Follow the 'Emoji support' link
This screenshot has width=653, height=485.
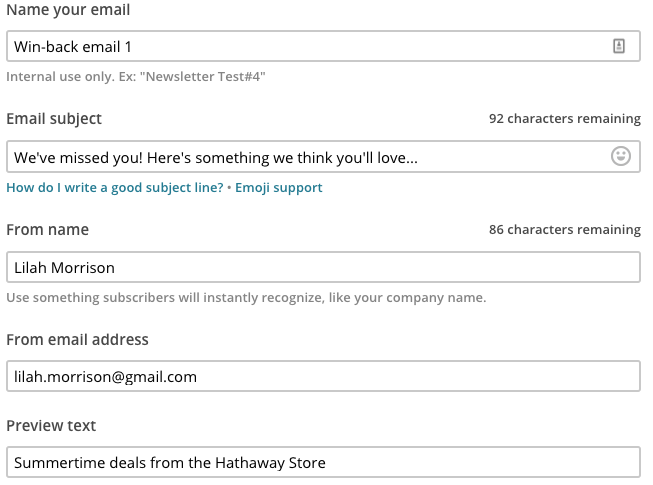click(279, 187)
